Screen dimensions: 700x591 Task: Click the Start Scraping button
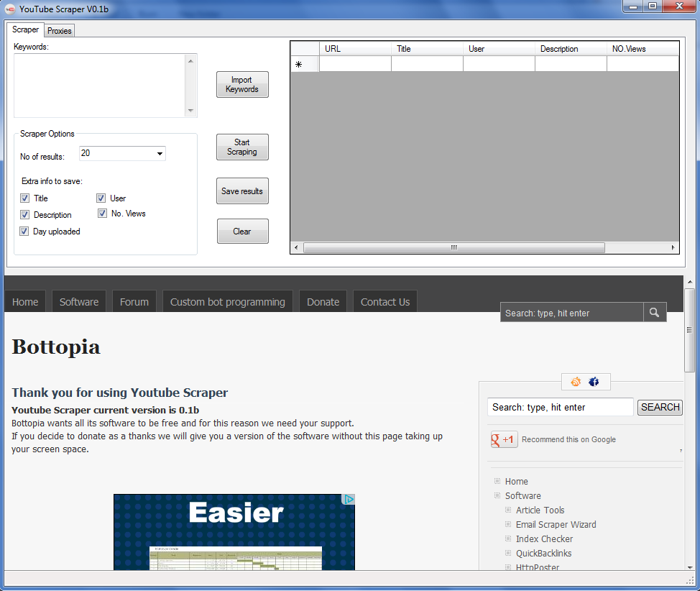coord(242,147)
